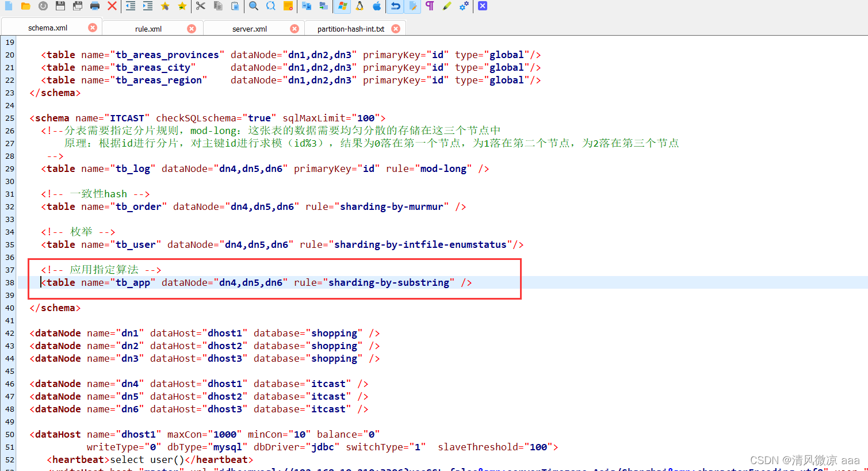
Task: Close the document with the red X toolbar icon
Action: pos(112,6)
